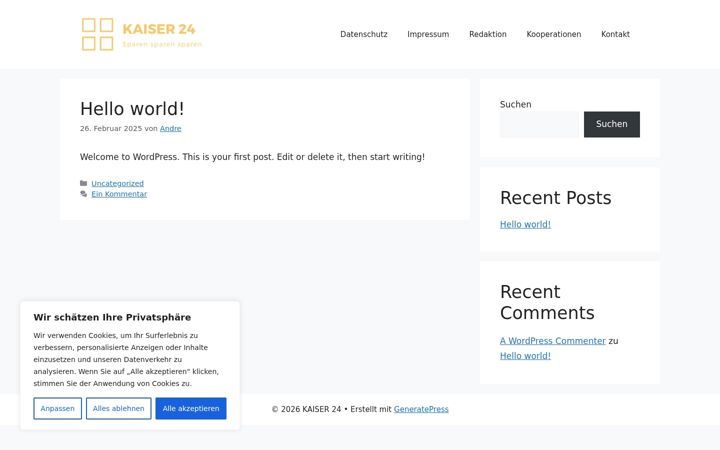Click the KAISER 24 site title

[x=159, y=29]
